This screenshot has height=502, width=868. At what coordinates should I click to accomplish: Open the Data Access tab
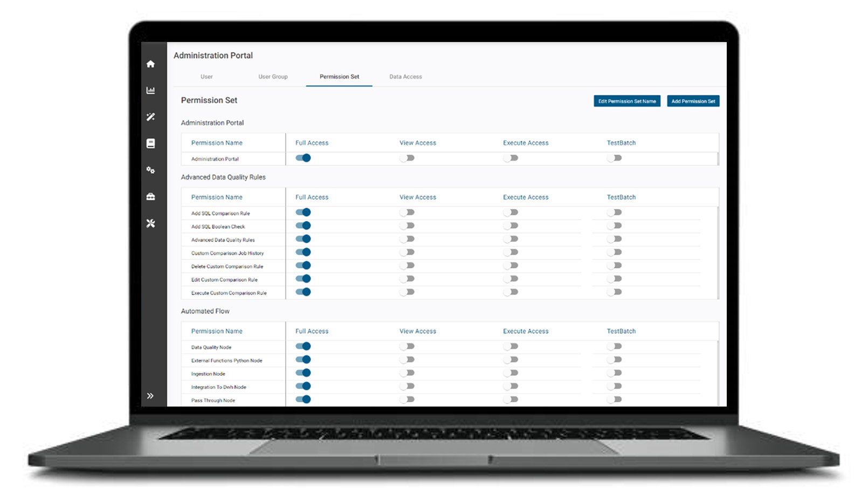405,77
